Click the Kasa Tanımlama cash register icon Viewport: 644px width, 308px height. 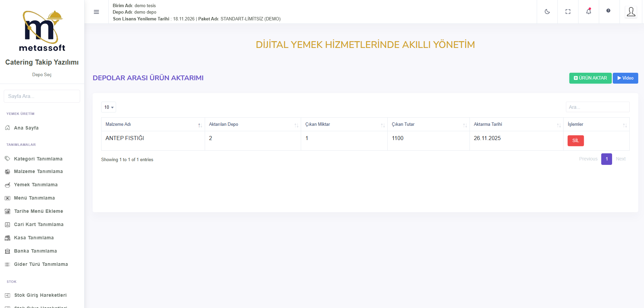click(7, 238)
